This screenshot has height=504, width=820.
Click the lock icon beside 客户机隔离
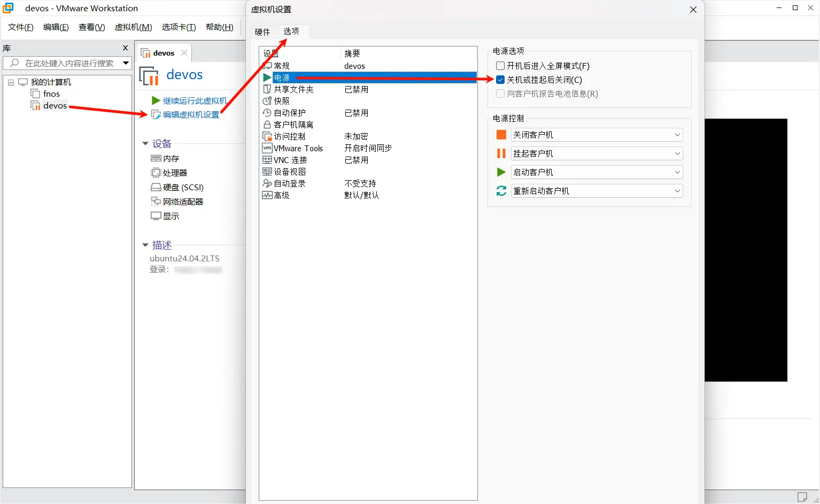click(x=267, y=125)
